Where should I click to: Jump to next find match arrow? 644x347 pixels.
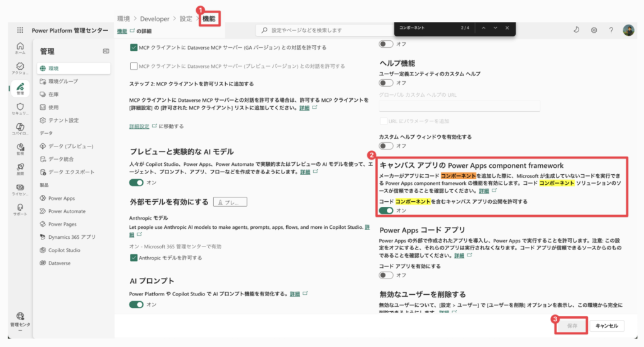tap(495, 28)
